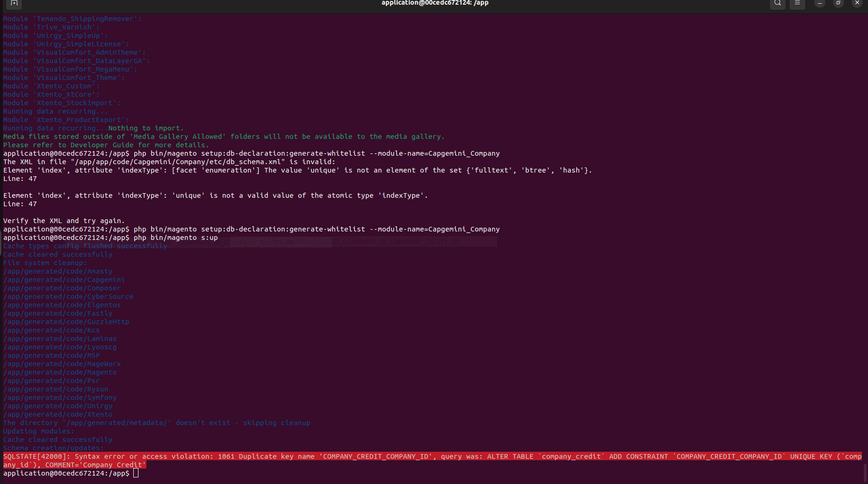Close the terminal window

[x=857, y=3]
